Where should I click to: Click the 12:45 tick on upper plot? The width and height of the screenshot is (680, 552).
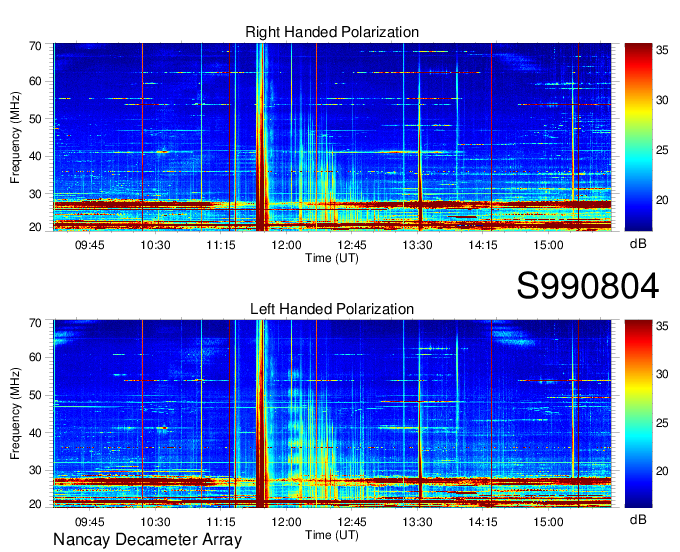click(352, 245)
